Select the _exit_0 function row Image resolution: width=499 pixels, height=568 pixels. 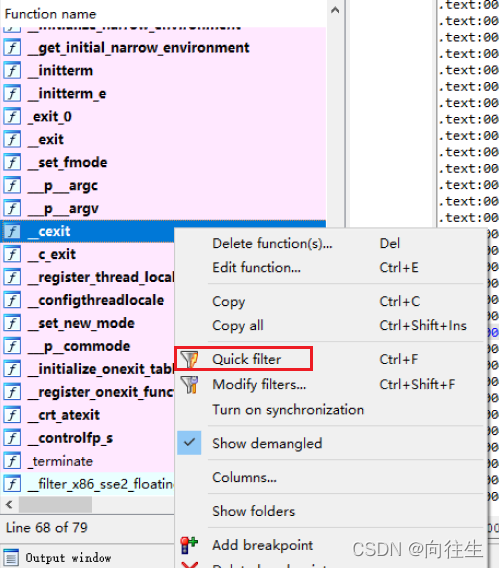(x=164, y=116)
